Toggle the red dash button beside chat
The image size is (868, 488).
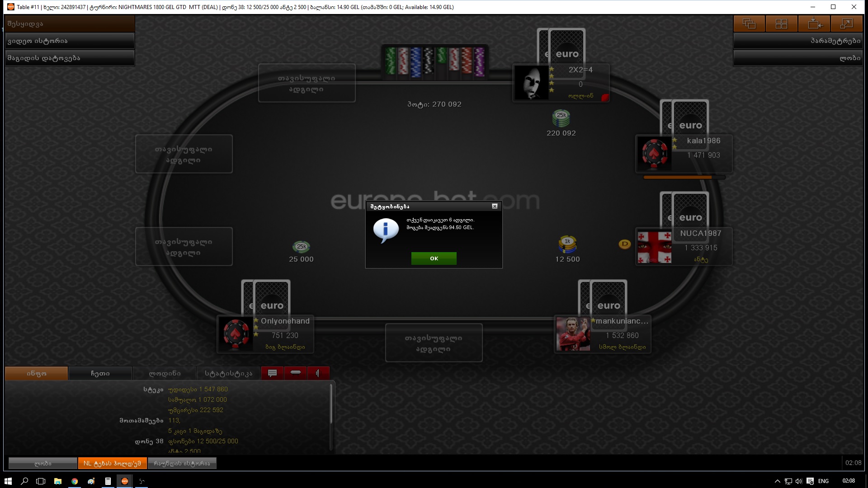pos(295,373)
